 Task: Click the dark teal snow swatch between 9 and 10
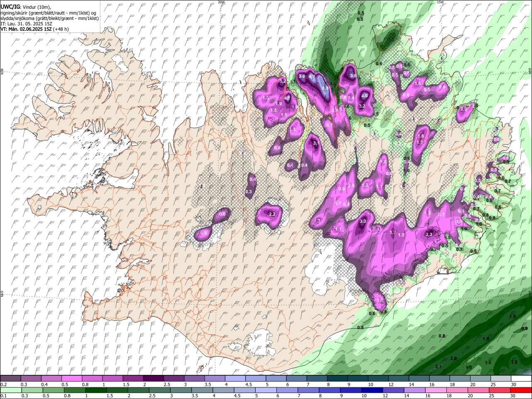tap(357, 378)
